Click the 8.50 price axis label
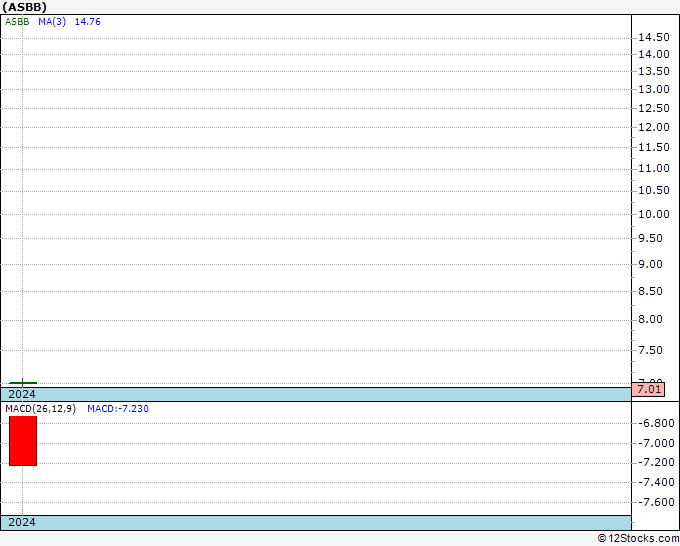The width and height of the screenshot is (680, 546). click(650, 291)
